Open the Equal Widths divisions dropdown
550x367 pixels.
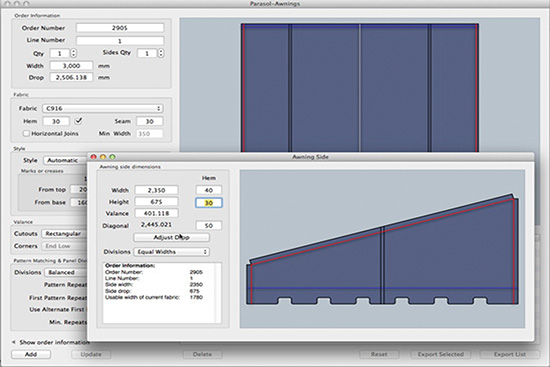coord(172,252)
